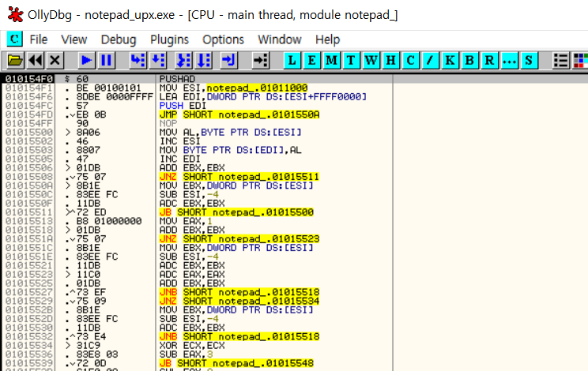The height and width of the screenshot is (371, 588).
Task: Open References window with R button
Action: (x=489, y=60)
